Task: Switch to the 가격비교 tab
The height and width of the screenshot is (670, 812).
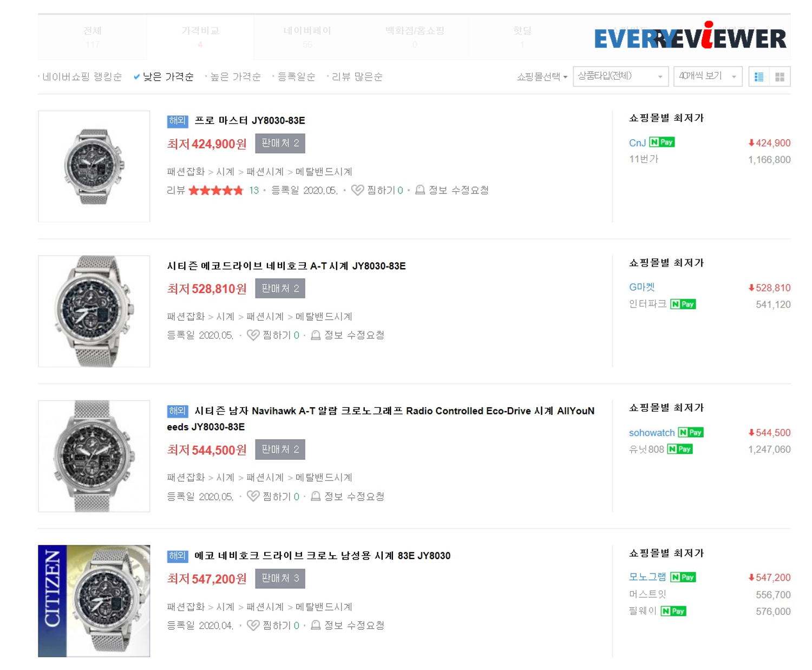Action: click(x=200, y=37)
